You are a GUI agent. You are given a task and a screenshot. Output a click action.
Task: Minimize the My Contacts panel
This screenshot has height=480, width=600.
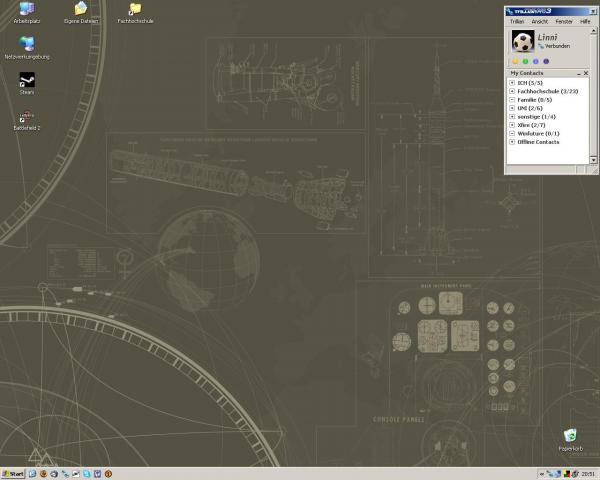pos(579,73)
